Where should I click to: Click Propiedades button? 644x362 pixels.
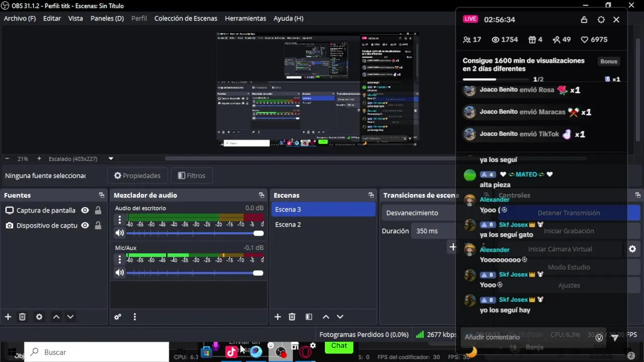(137, 175)
